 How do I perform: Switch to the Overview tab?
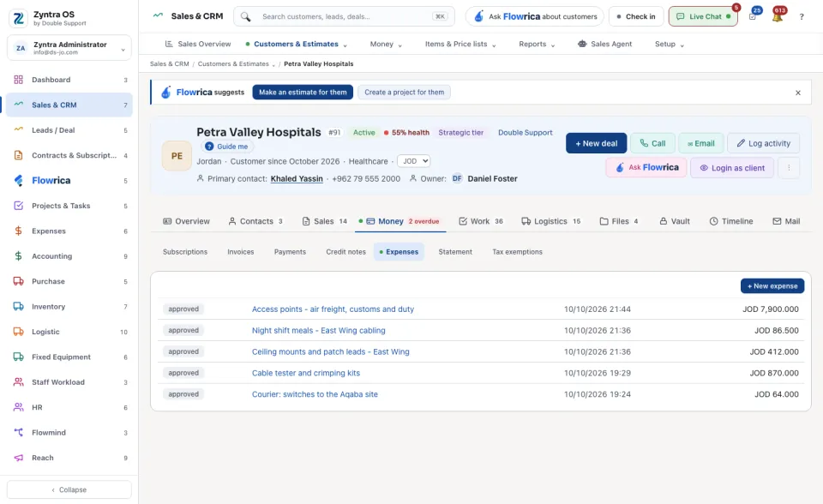click(186, 221)
